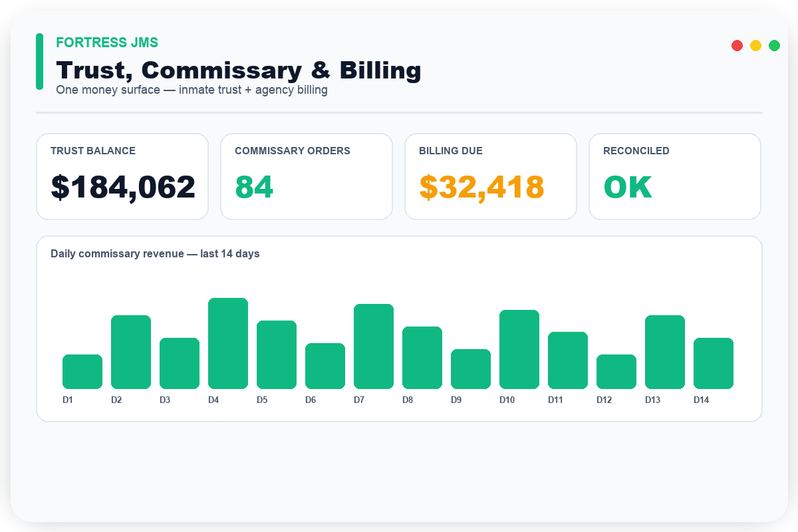Click the D8 revenue bar

coord(422,358)
